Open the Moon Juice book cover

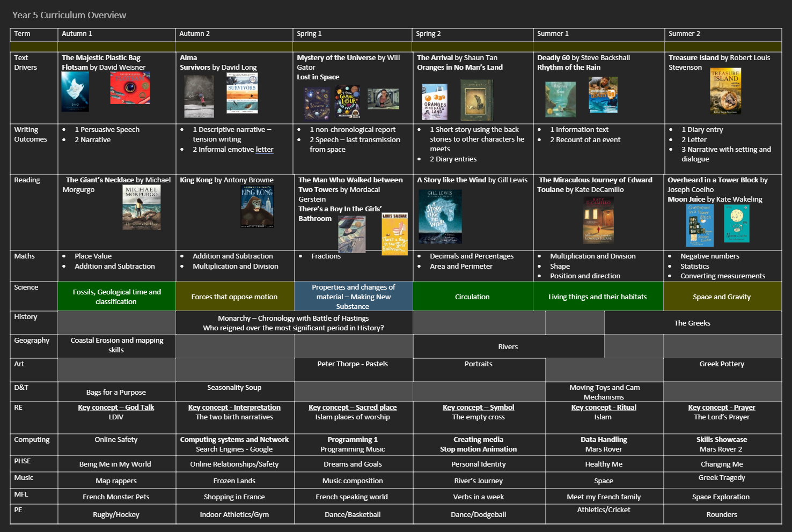pos(737,224)
